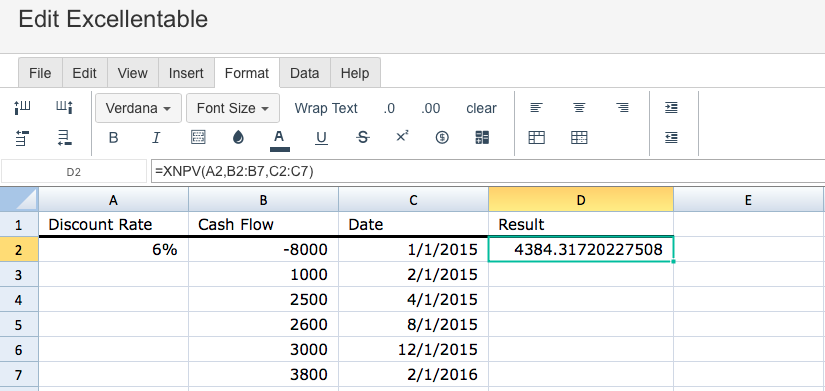Toggle Bold formatting icon
Image resolution: width=825 pixels, height=391 pixels.
pos(113,138)
